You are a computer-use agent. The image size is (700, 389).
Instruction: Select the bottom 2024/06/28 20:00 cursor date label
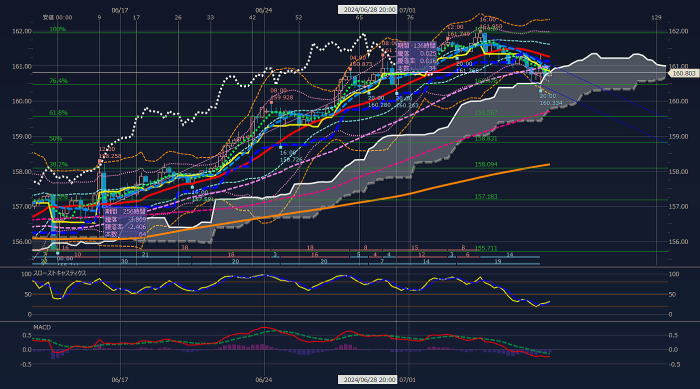(x=367, y=380)
